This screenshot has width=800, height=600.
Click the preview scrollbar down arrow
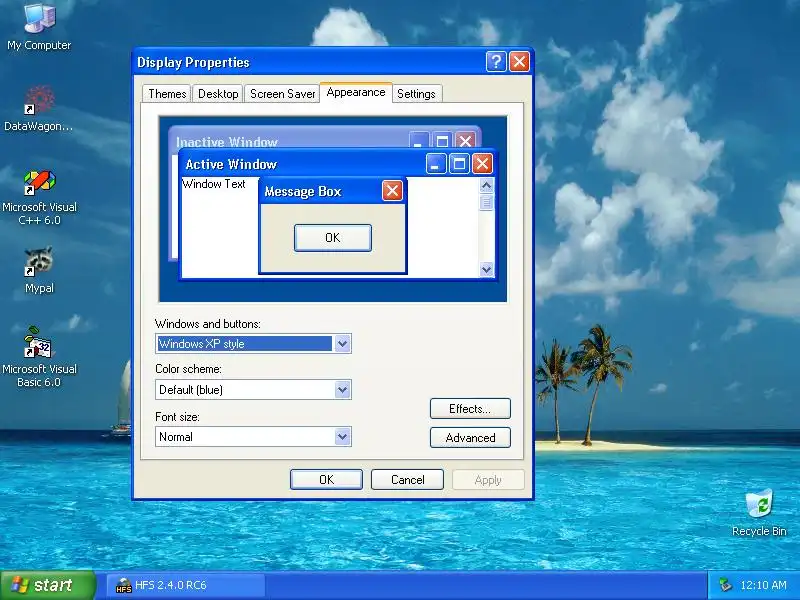point(486,269)
